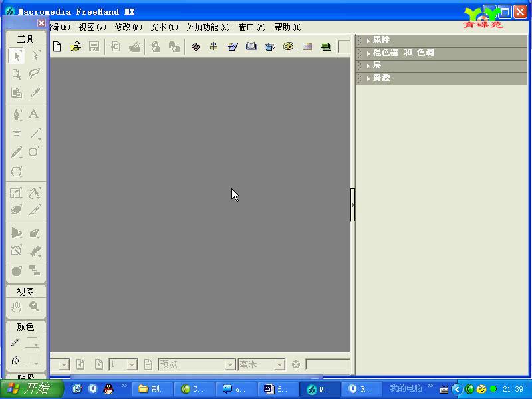Open Find and Replace graphics icon
532x399 pixels.
[x=196, y=47]
